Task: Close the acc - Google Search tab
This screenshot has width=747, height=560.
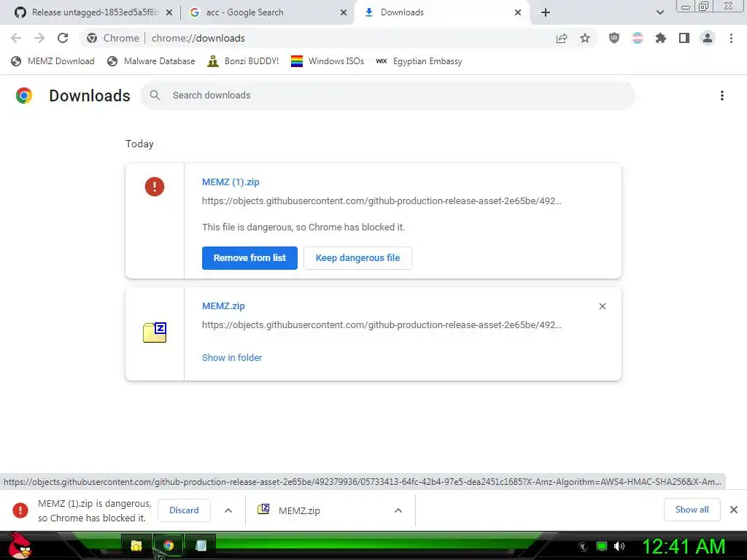Action: click(x=344, y=12)
